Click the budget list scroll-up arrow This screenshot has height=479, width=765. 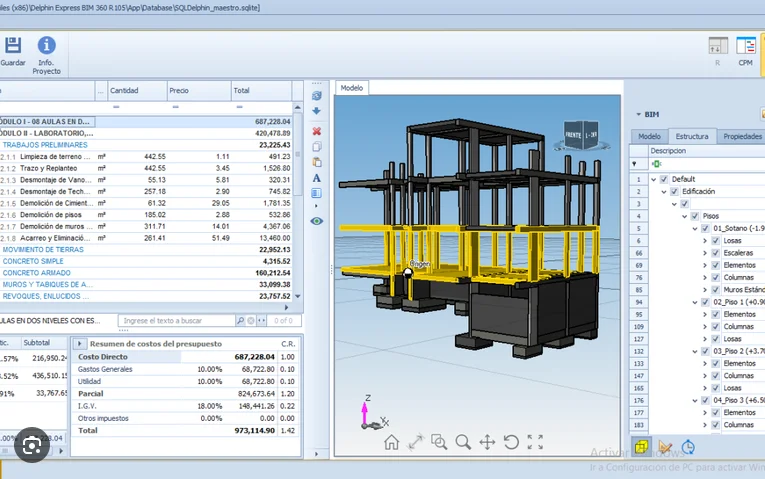tap(298, 107)
